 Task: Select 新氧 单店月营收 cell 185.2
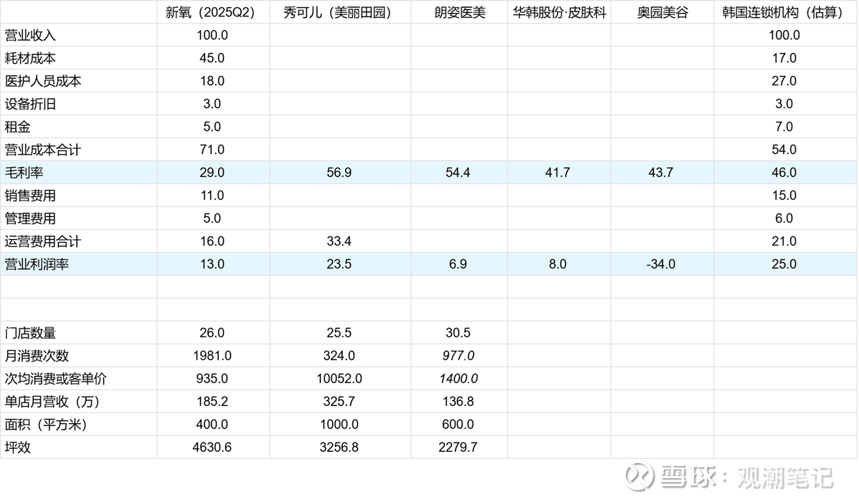[x=212, y=402]
